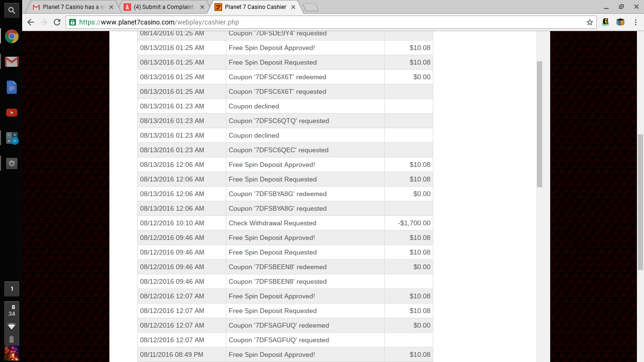
Task: Click 'Coupon '7DFSBEEN8' requested' text
Action: (x=278, y=281)
